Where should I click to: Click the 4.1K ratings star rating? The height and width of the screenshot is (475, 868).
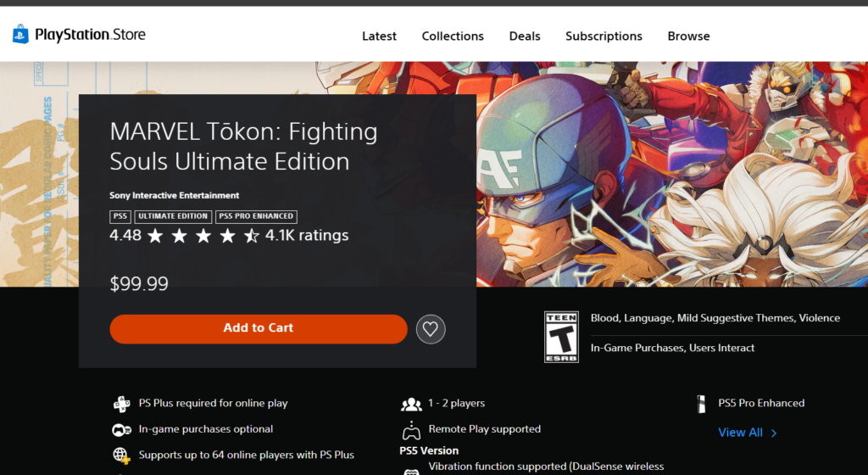pos(229,236)
